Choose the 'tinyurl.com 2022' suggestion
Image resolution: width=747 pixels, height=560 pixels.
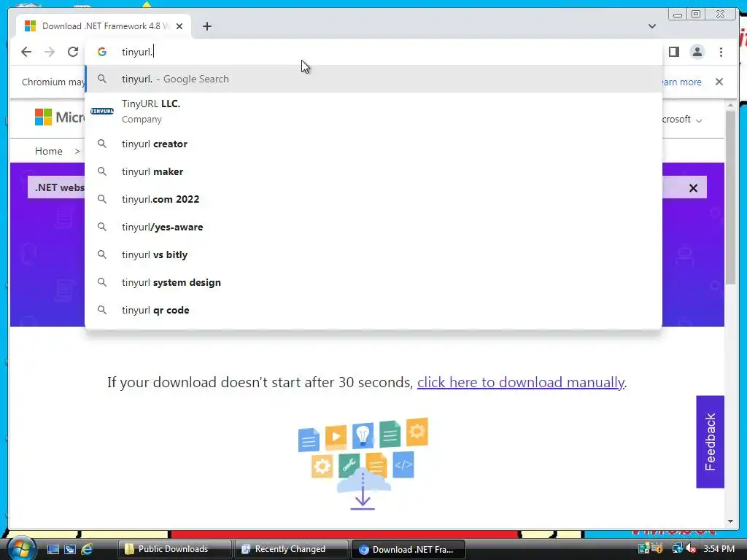pos(373,199)
